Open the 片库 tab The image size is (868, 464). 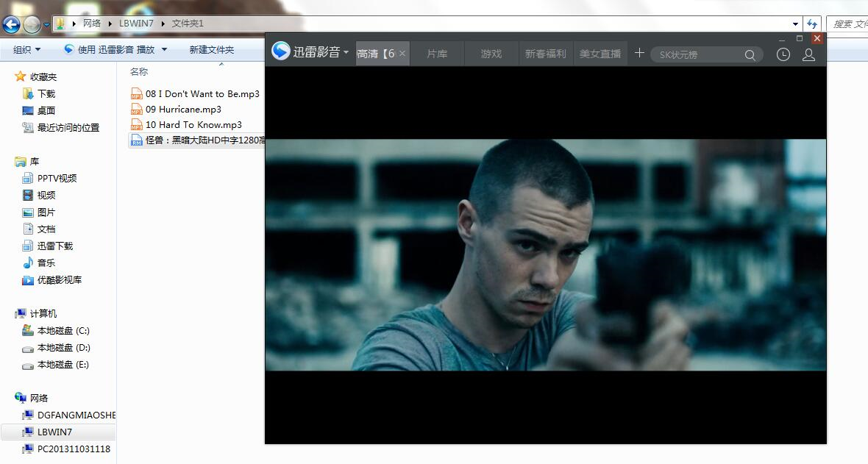coord(437,54)
